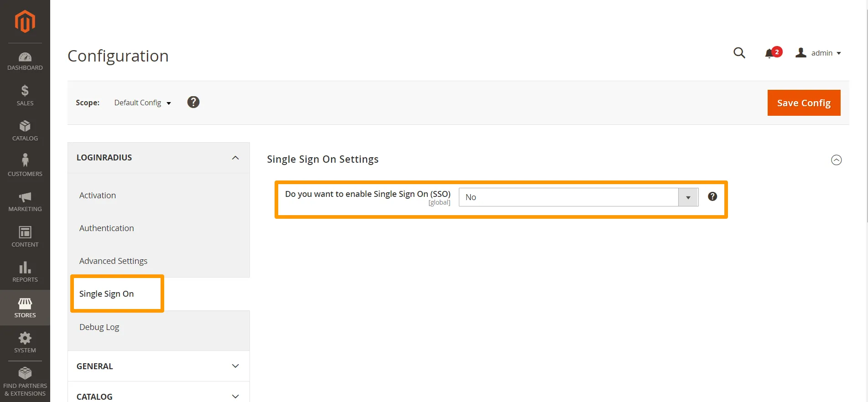Click the Magento logo icon

coord(25,21)
